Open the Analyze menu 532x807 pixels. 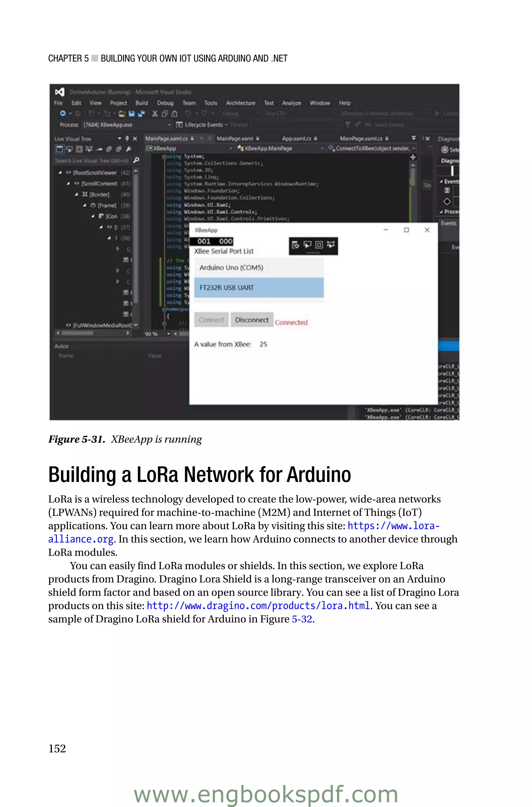click(x=292, y=103)
